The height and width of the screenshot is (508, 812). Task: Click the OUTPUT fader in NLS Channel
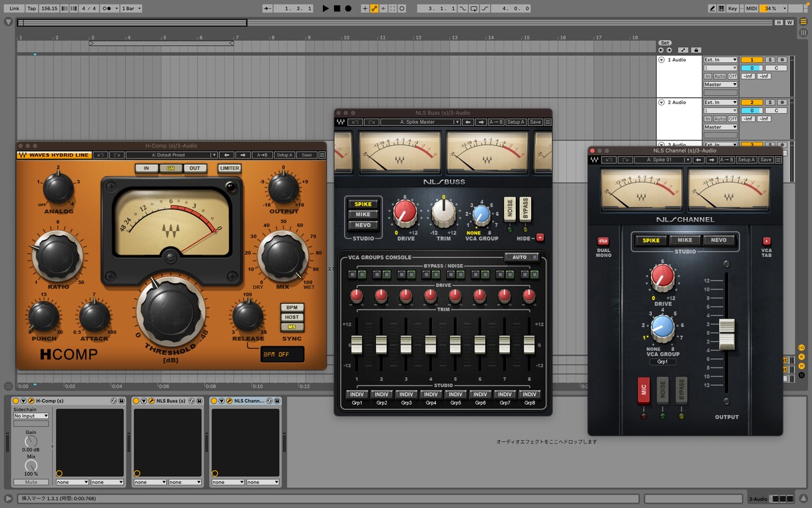coord(727,334)
